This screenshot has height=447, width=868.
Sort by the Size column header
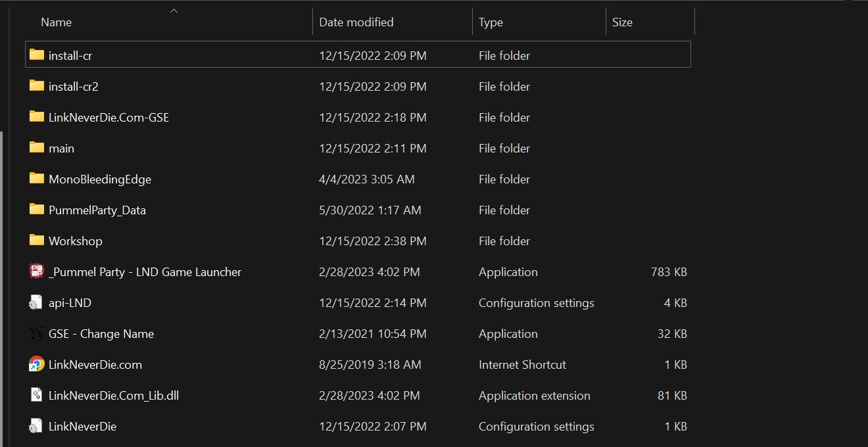pyautogui.click(x=622, y=22)
